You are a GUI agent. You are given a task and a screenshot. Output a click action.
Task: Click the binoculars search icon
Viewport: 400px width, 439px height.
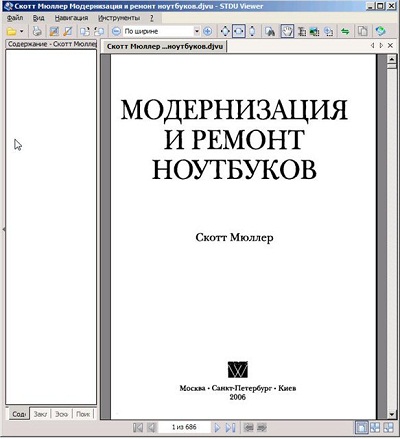coord(270,32)
